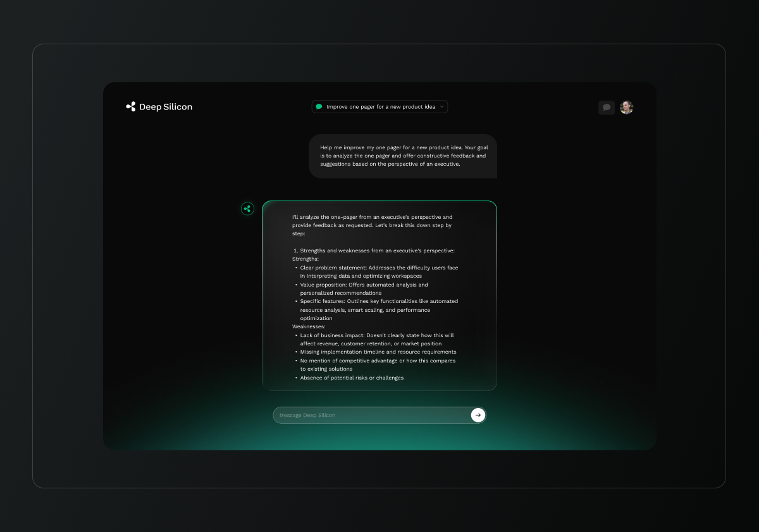Click the Absence of potential risks bullet
This screenshot has height=532, width=759.
352,378
